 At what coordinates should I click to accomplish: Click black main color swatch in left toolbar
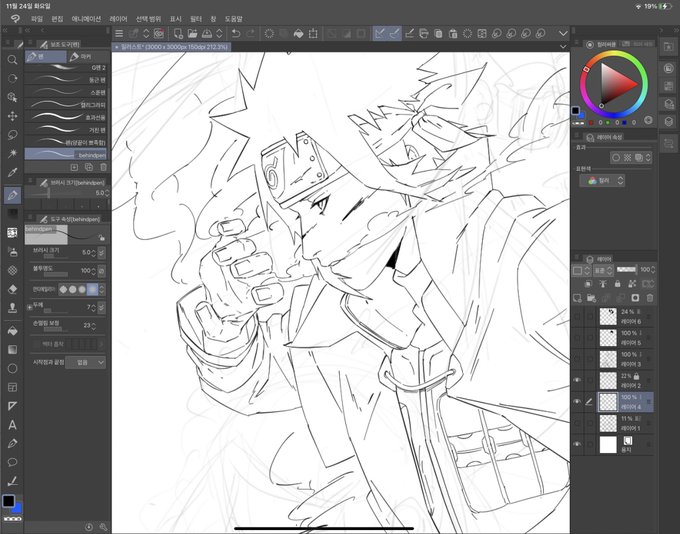pyautogui.click(x=8, y=501)
